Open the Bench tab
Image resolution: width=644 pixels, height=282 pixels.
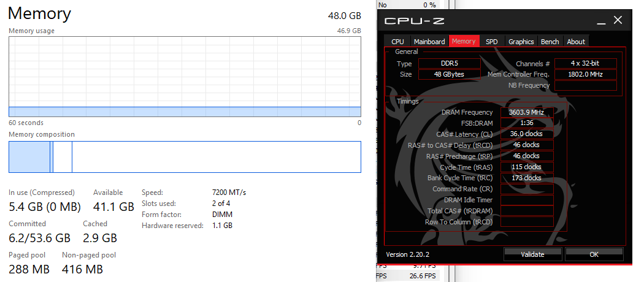click(550, 42)
